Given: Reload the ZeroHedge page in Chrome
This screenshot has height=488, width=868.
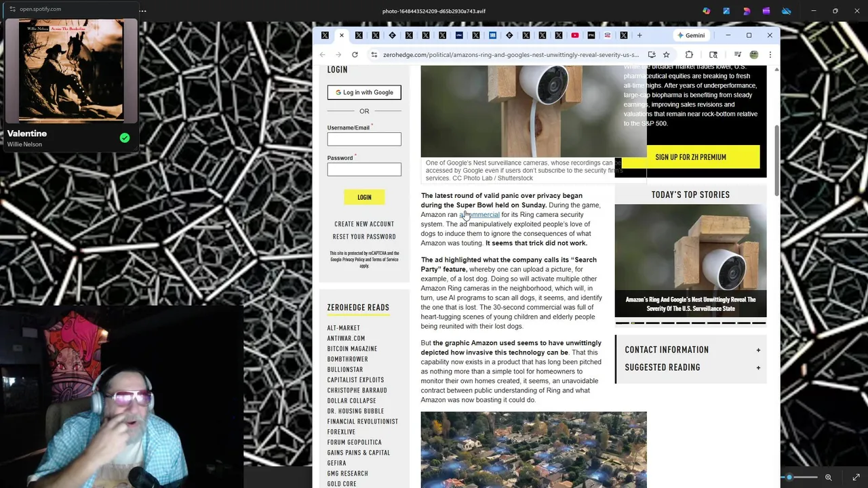Looking at the screenshot, I should coord(355,55).
